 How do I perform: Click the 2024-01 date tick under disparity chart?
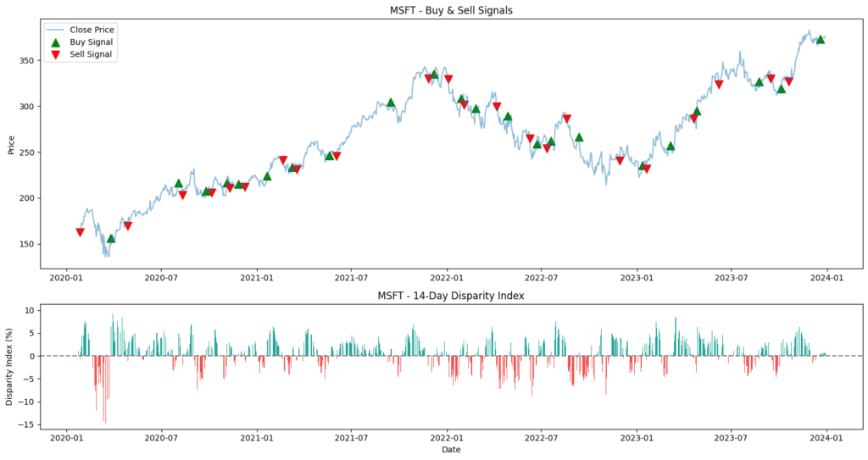(826, 438)
